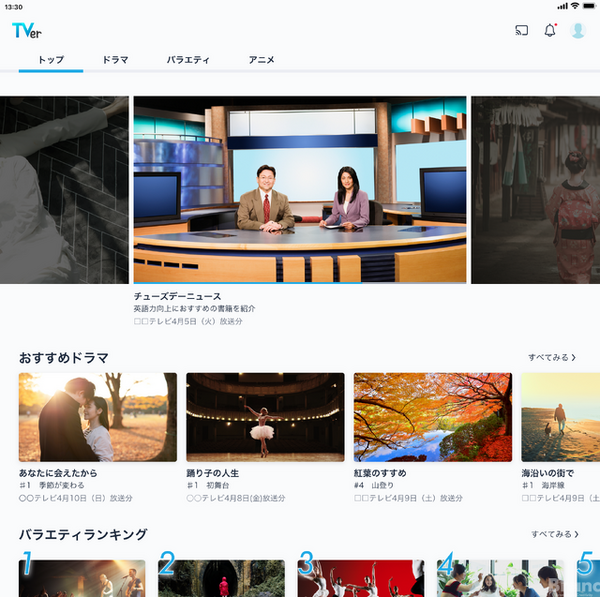Open the 踊り子の人生 title text
Screen dimensions: 600x597
pyautogui.click(x=213, y=473)
